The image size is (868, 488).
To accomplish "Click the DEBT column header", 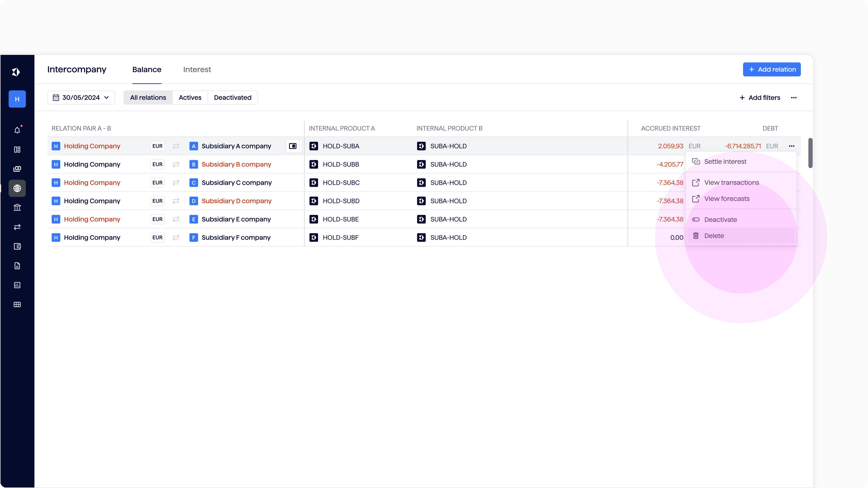I will [770, 128].
